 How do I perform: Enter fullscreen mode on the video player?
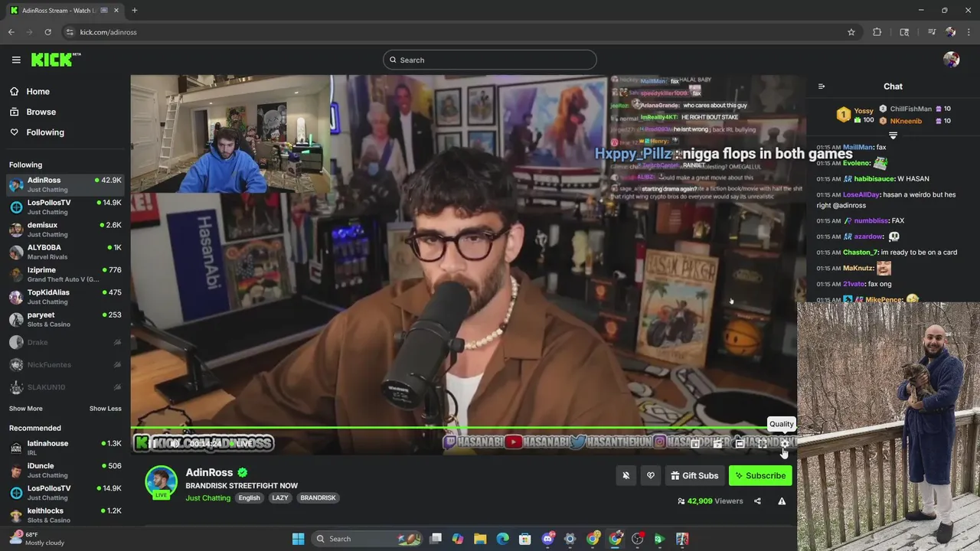coord(762,443)
